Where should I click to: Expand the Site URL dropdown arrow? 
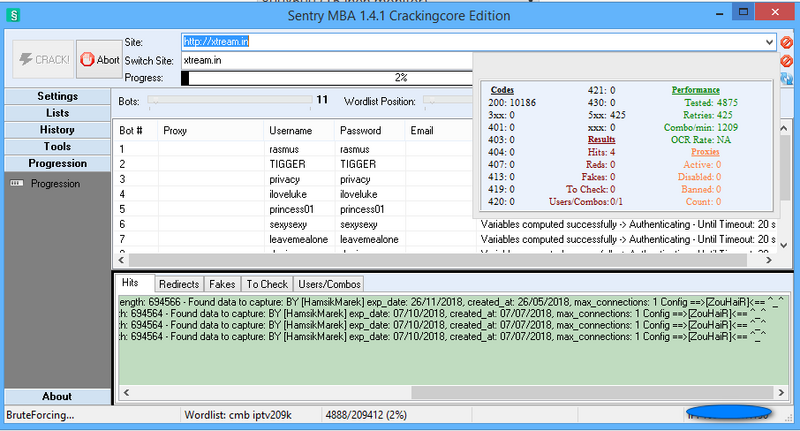tap(769, 42)
